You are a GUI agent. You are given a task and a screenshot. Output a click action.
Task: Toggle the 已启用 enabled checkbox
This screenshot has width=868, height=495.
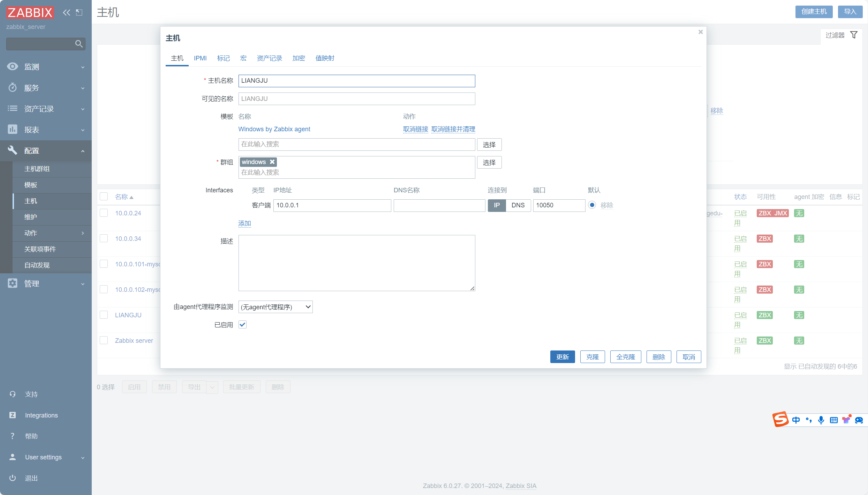click(243, 325)
